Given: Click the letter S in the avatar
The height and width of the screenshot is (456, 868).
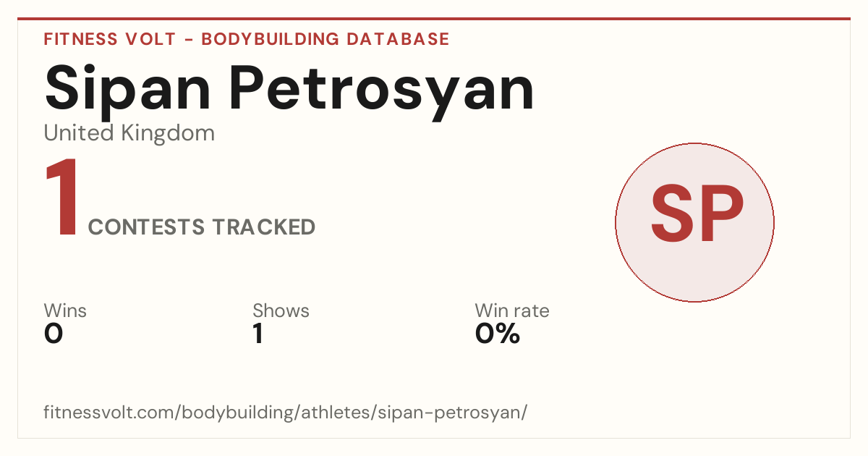Looking at the screenshot, I should [x=673, y=215].
